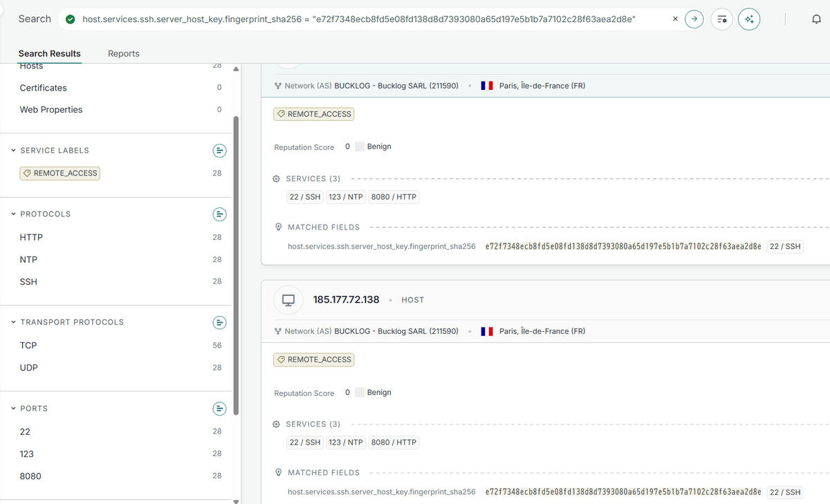The height and width of the screenshot is (504, 830).
Task: Open report icon for Ports section
Action: [x=219, y=409]
